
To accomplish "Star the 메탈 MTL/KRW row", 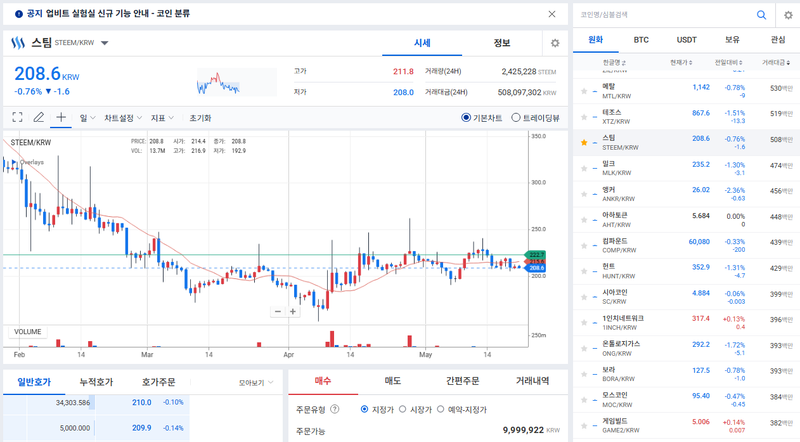I will [x=584, y=91].
